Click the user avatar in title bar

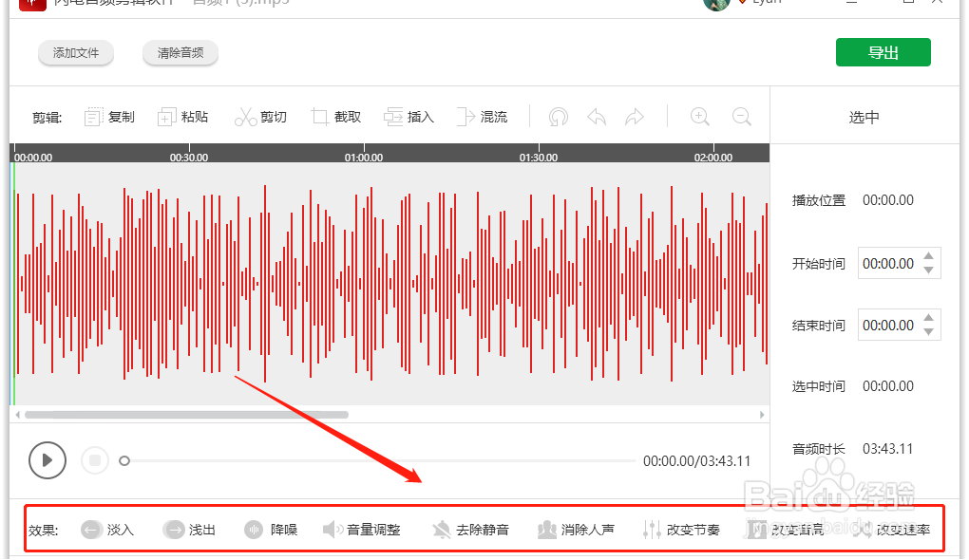click(717, 3)
